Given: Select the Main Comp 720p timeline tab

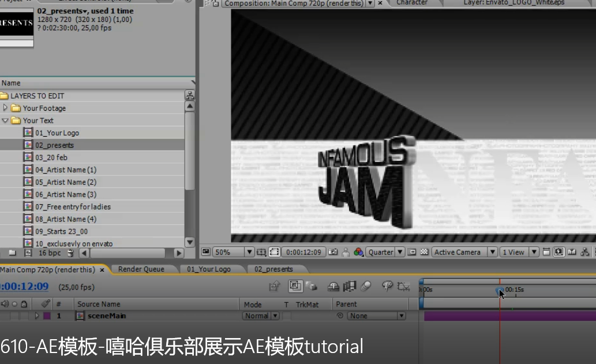Looking at the screenshot, I should click(48, 269).
